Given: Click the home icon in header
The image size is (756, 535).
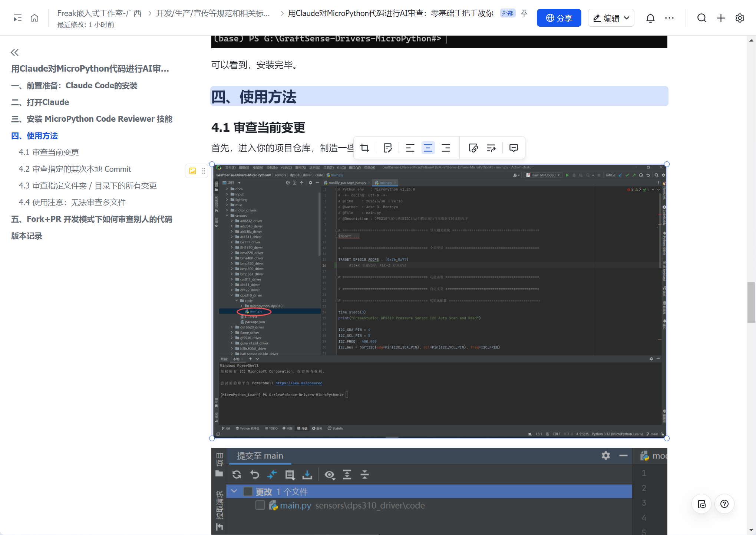Looking at the screenshot, I should tap(34, 18).
